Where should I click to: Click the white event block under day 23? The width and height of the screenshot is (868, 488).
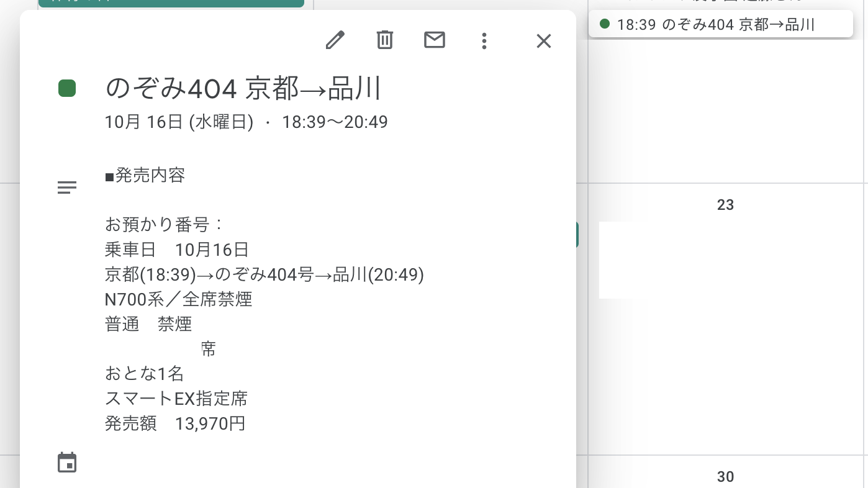622,260
